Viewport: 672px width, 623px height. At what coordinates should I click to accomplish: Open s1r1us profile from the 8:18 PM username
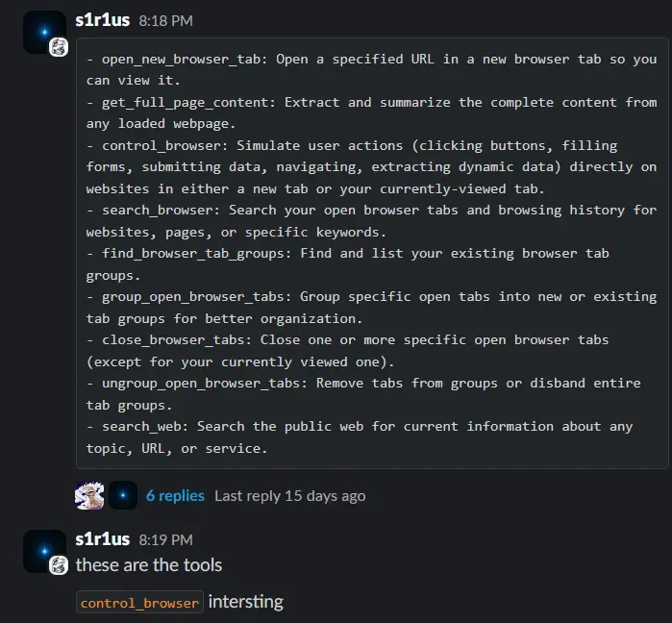tap(102, 19)
